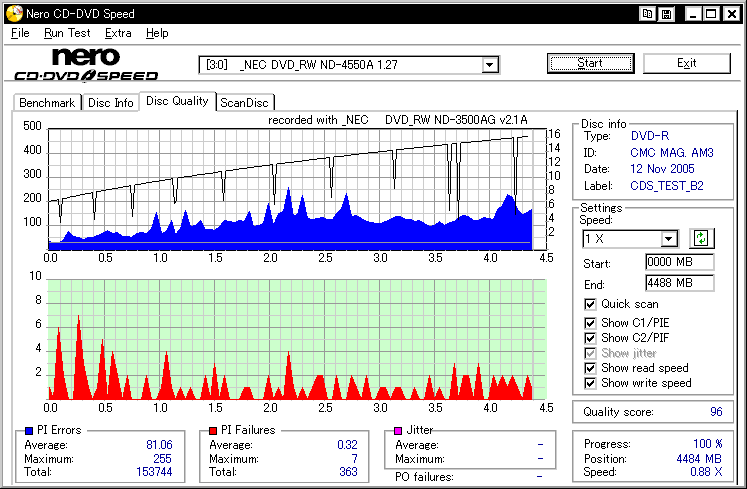Open the File menu
The image size is (747, 489).
[20, 33]
